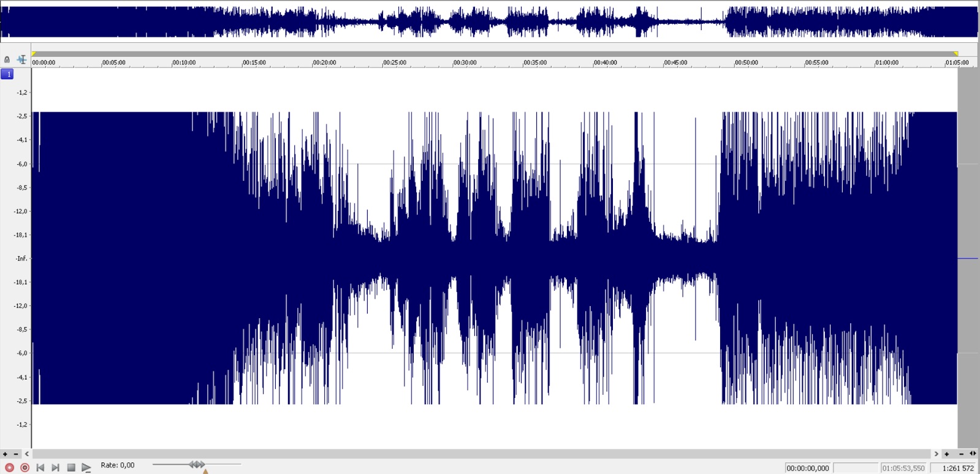Click the 00:20:00 mark on the time ruler
980x474 pixels.
click(324, 63)
